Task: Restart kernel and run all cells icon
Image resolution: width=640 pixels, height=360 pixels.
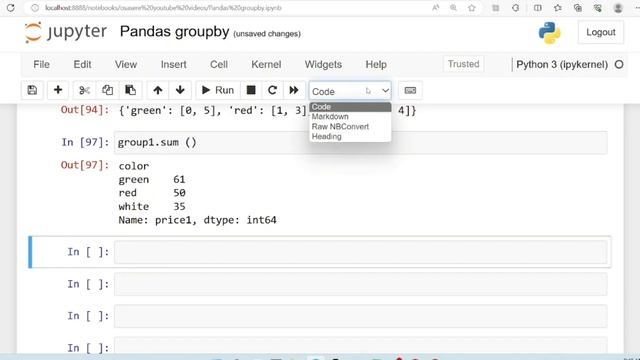Action: 294,90
